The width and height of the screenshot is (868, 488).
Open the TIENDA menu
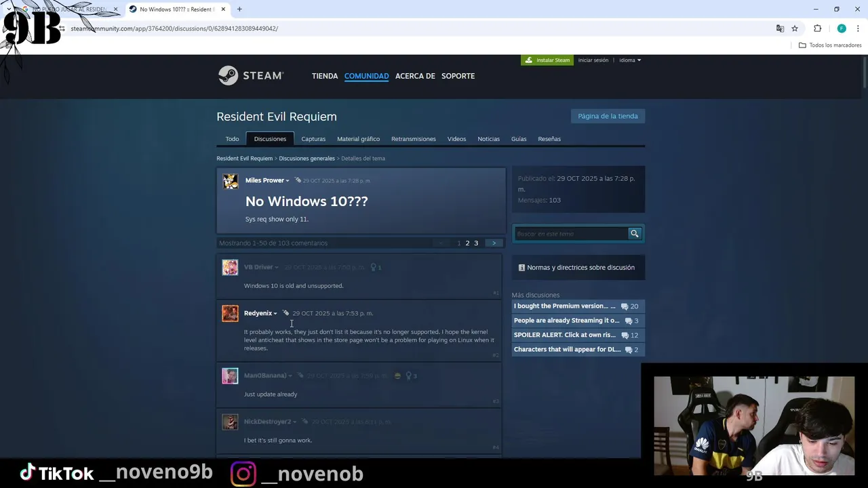click(x=325, y=76)
